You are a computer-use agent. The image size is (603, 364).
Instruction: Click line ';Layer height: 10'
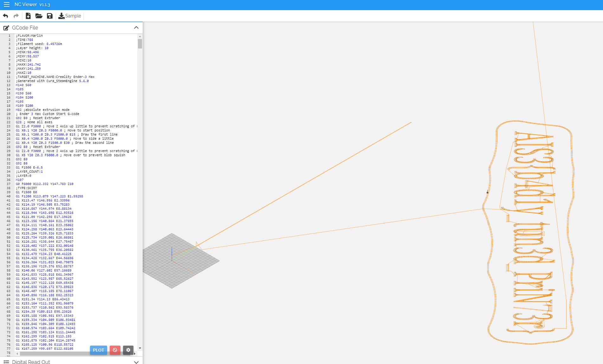[x=32, y=48]
